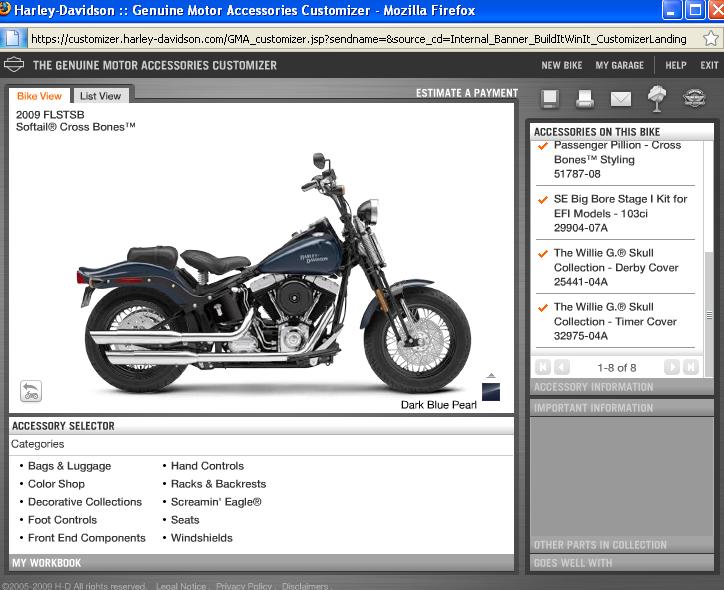
Task: Open Racks & Backrests category
Action: 218,484
